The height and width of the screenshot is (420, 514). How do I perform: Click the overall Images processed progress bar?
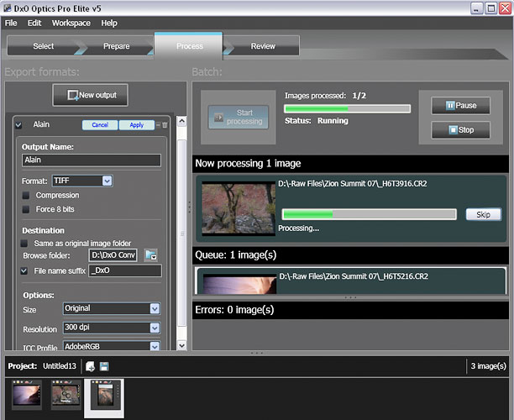[x=347, y=108]
